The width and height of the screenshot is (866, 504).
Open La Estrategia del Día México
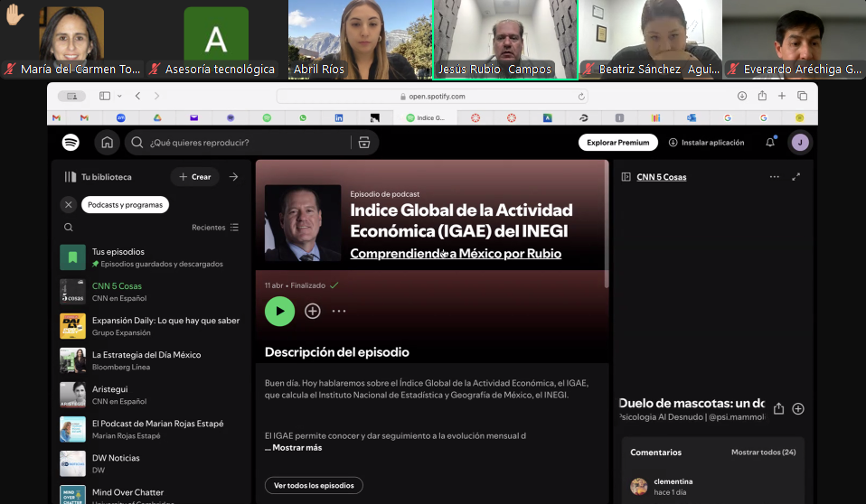151,359
